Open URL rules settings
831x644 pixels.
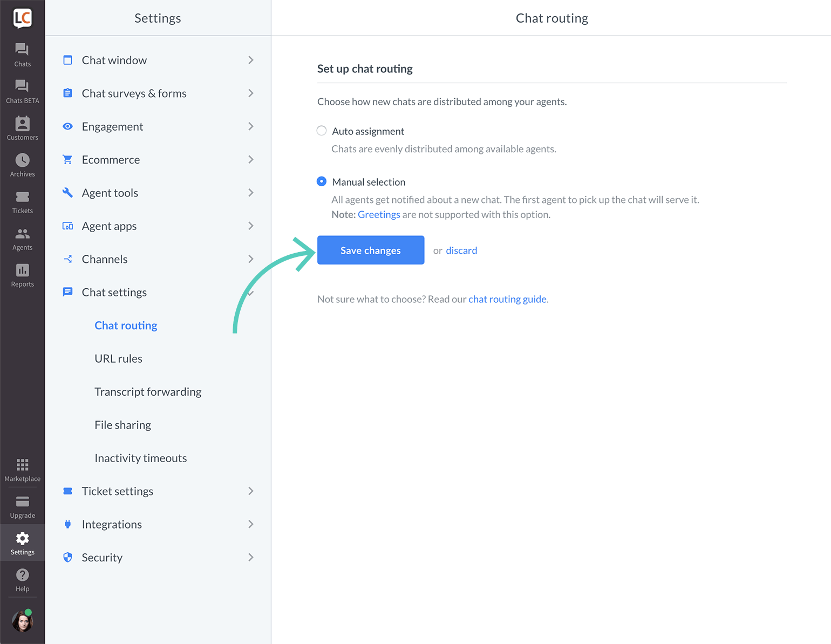(x=118, y=358)
